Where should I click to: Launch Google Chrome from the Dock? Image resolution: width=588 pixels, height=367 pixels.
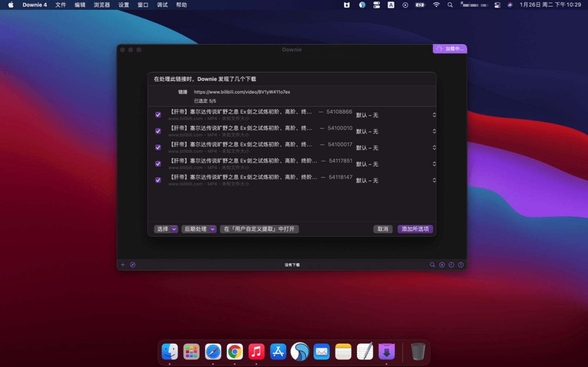235,352
